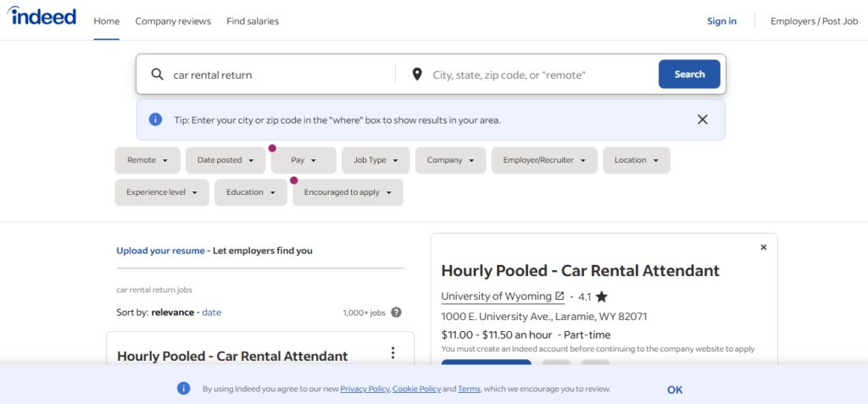Viewport: 868px width, 404px height.
Task: Click the blue Search button
Action: pos(689,75)
